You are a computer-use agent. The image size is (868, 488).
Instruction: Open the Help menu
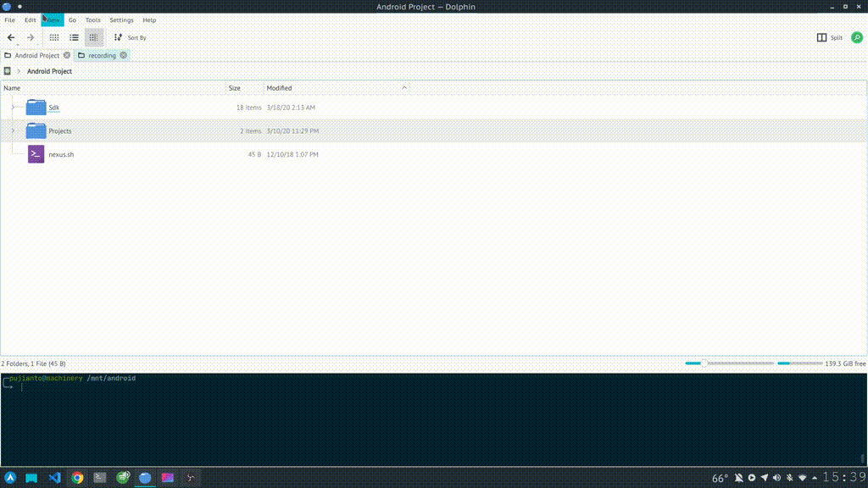pyautogui.click(x=149, y=20)
